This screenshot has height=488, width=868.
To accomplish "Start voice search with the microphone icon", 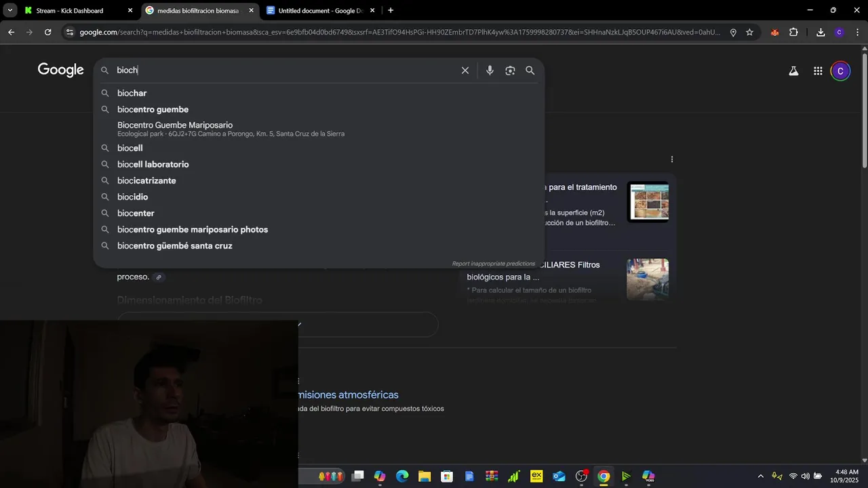I will 490,70.
